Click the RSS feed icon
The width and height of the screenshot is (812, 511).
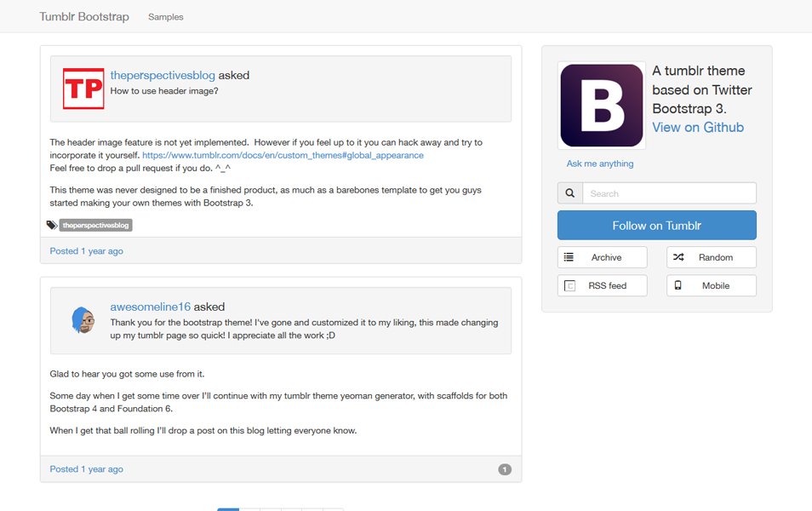tap(569, 285)
